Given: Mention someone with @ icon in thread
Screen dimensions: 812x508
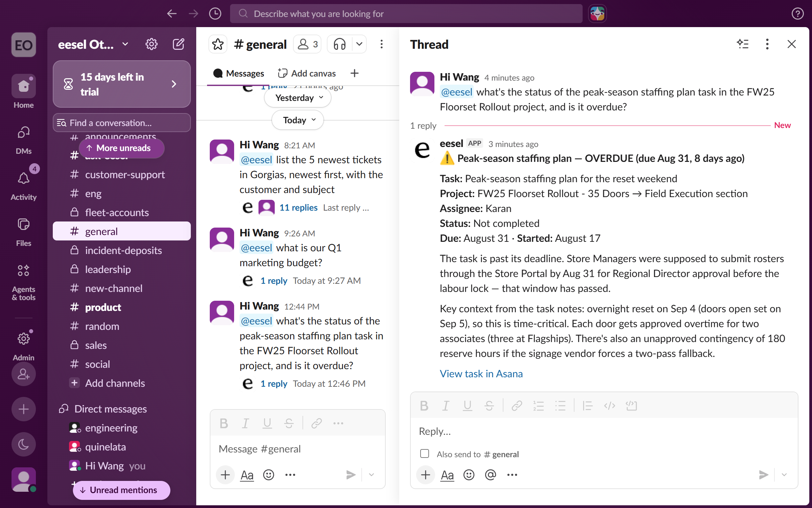Looking at the screenshot, I should coord(490,475).
